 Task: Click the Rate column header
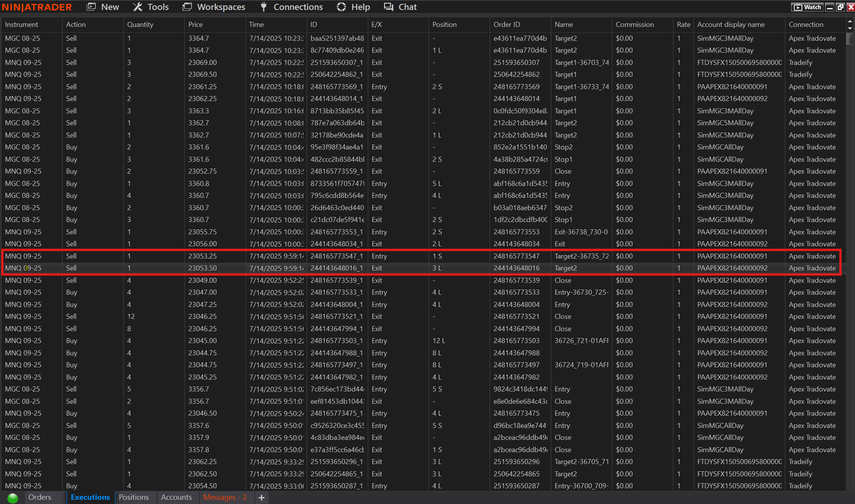click(684, 24)
